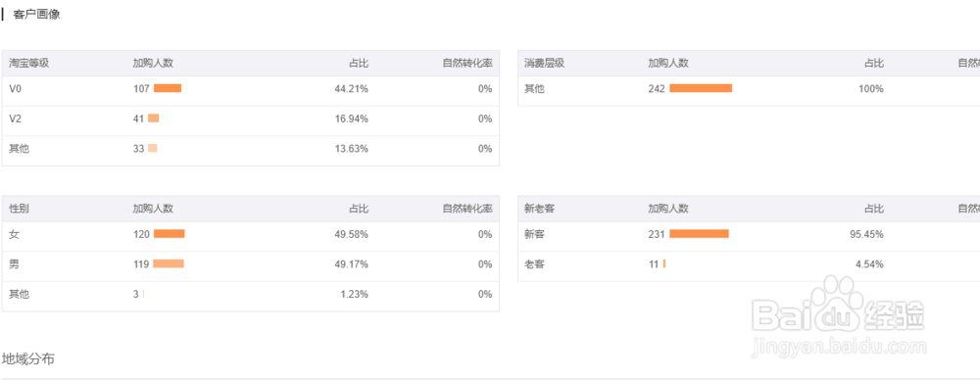Click the 老客 row label
Image resolution: width=980 pixels, height=380 pixels.
click(534, 264)
